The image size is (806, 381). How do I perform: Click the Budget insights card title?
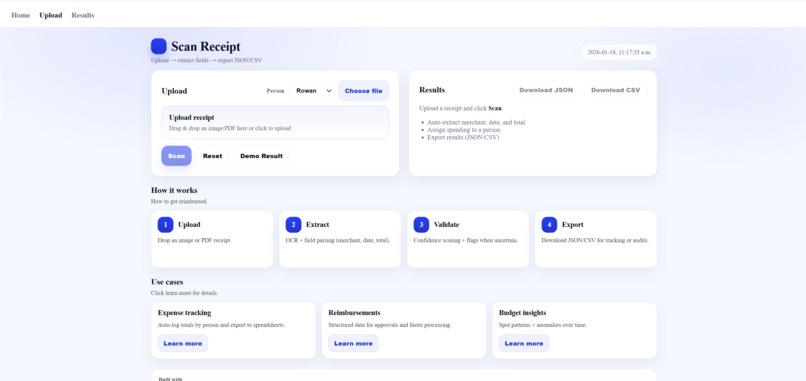tap(522, 313)
